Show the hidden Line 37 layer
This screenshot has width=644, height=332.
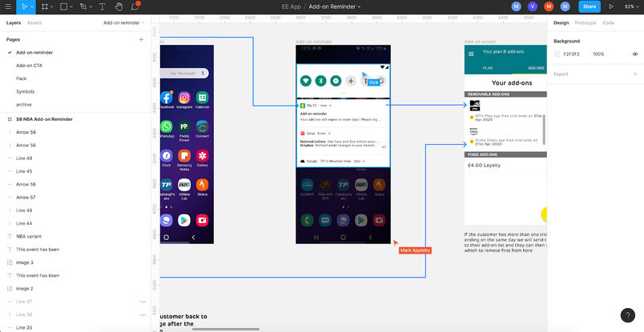coord(143,302)
